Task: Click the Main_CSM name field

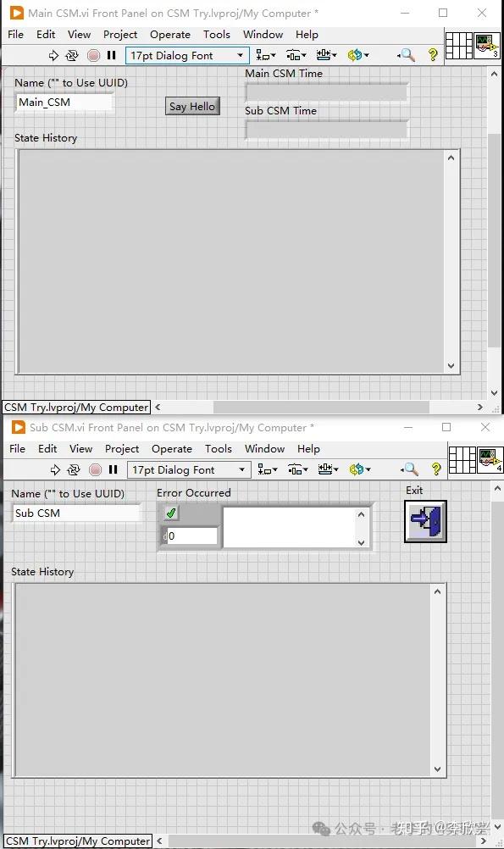Action: tap(65, 103)
